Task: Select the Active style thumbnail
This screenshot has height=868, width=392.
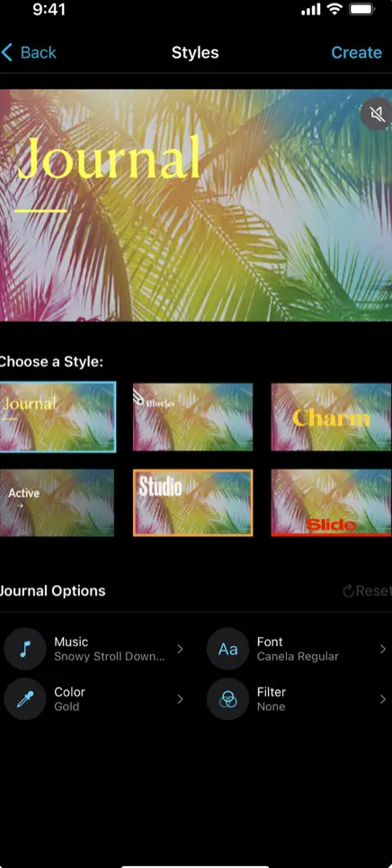Action: 57,502
